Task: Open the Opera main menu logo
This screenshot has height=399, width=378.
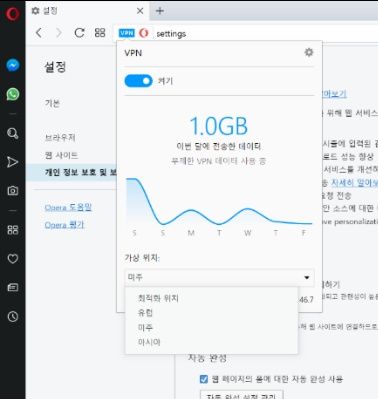Action: (13, 14)
